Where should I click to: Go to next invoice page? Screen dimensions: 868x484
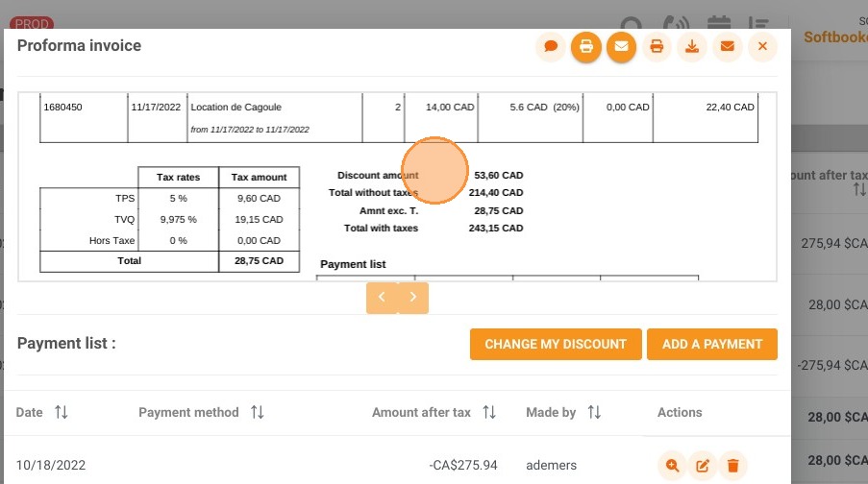click(413, 298)
